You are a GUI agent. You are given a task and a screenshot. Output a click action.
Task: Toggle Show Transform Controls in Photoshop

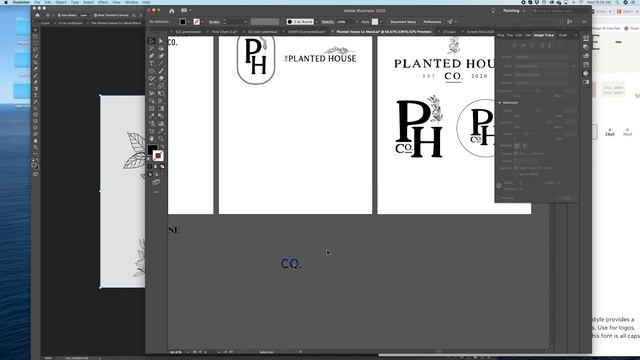click(x=95, y=15)
